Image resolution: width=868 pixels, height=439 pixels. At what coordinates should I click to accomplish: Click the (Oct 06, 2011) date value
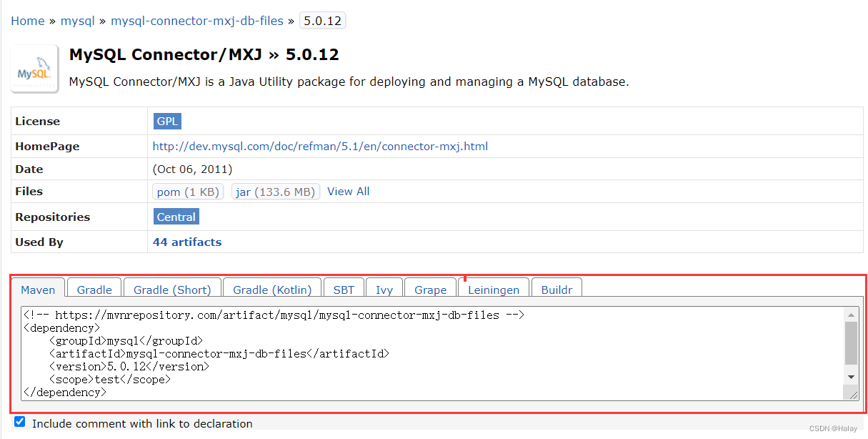click(192, 169)
